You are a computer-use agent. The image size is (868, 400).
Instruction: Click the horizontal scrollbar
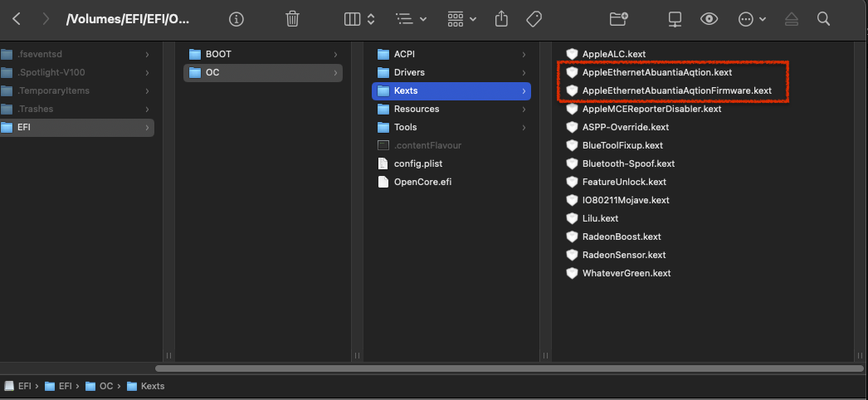point(510,368)
